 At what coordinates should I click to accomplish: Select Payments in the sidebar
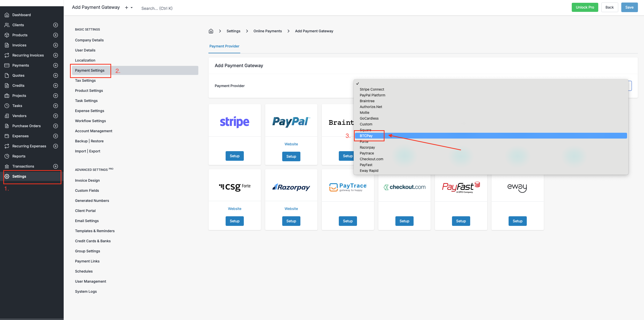click(x=20, y=65)
